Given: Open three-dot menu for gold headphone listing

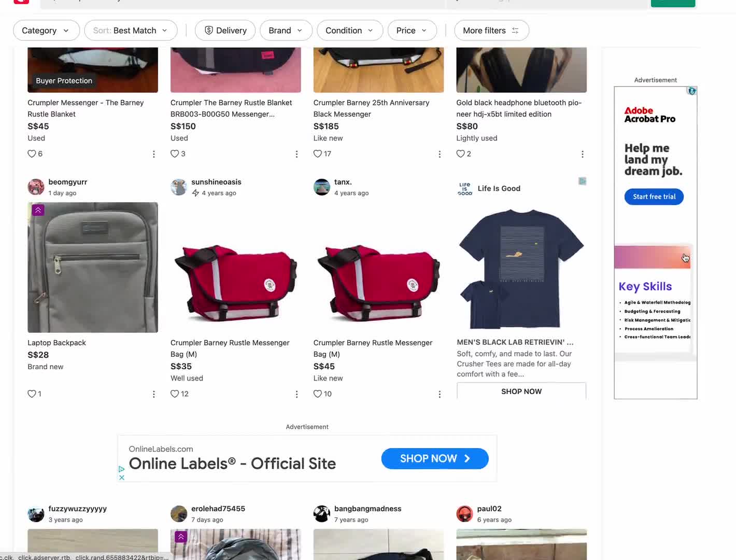Looking at the screenshot, I should coord(583,155).
